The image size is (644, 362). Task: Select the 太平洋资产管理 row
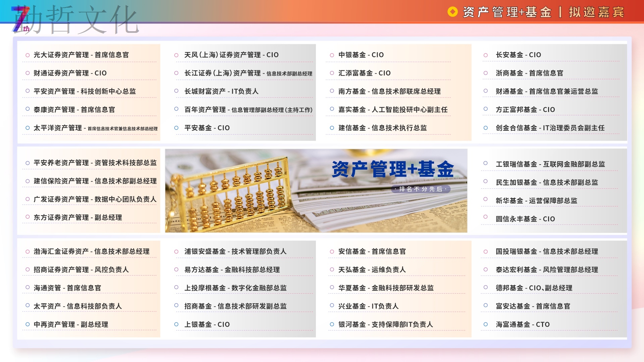click(x=96, y=128)
